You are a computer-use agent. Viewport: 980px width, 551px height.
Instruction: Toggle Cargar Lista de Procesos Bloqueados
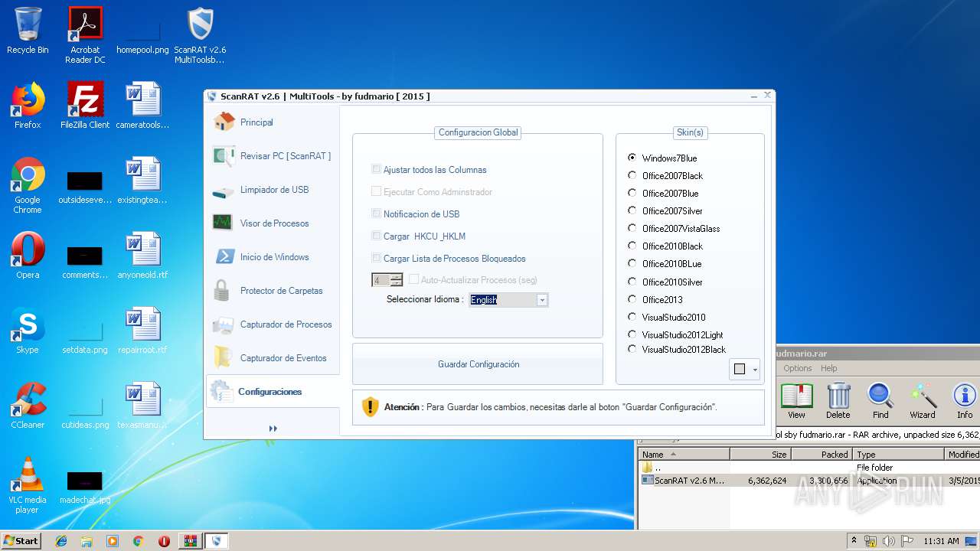376,258
